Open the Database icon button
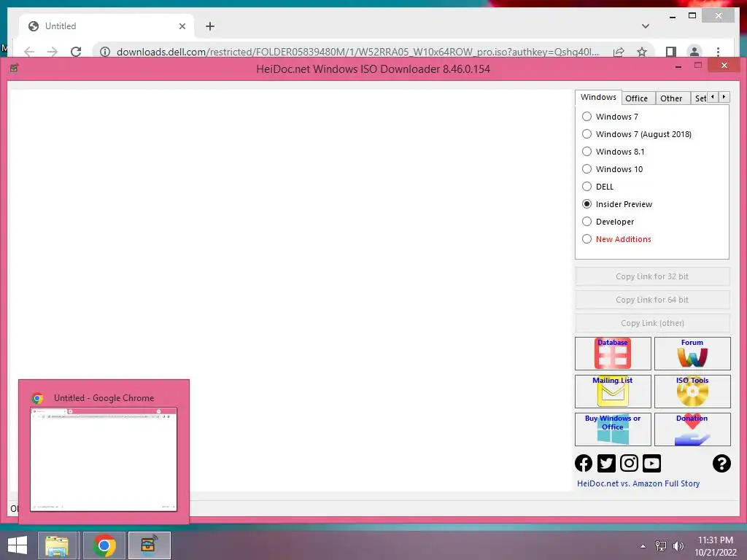This screenshot has width=747, height=560. pyautogui.click(x=613, y=354)
